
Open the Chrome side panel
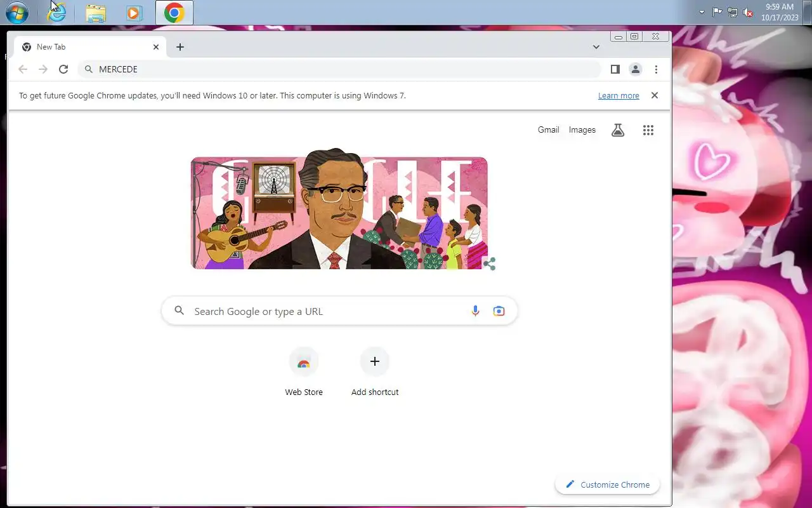point(615,69)
